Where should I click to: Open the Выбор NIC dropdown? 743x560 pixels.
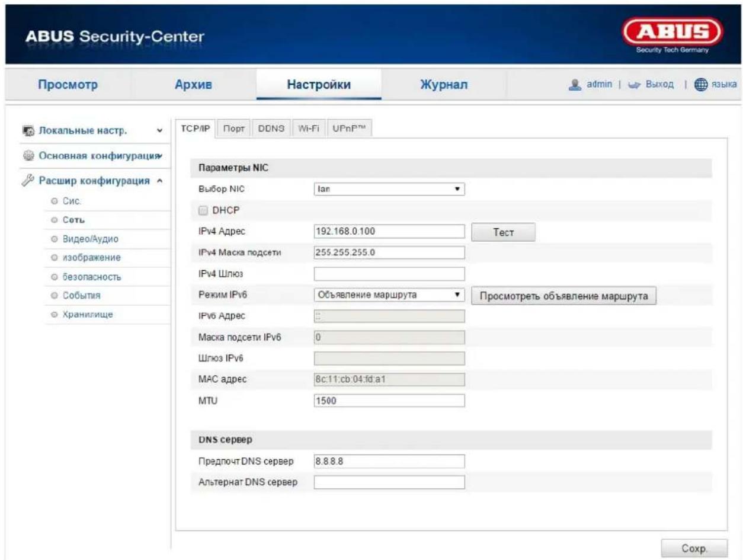(389, 190)
